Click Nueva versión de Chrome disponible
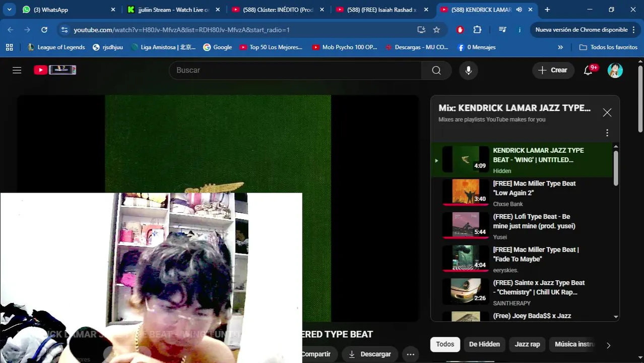Screen dimensions: 644x363 pos(585,30)
